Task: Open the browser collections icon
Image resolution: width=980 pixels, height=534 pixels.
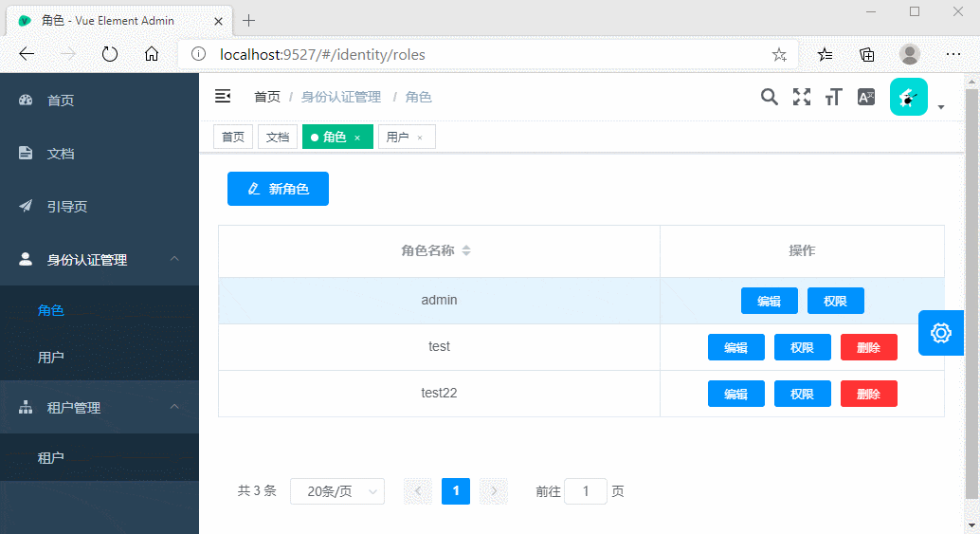Action: pyautogui.click(x=867, y=55)
